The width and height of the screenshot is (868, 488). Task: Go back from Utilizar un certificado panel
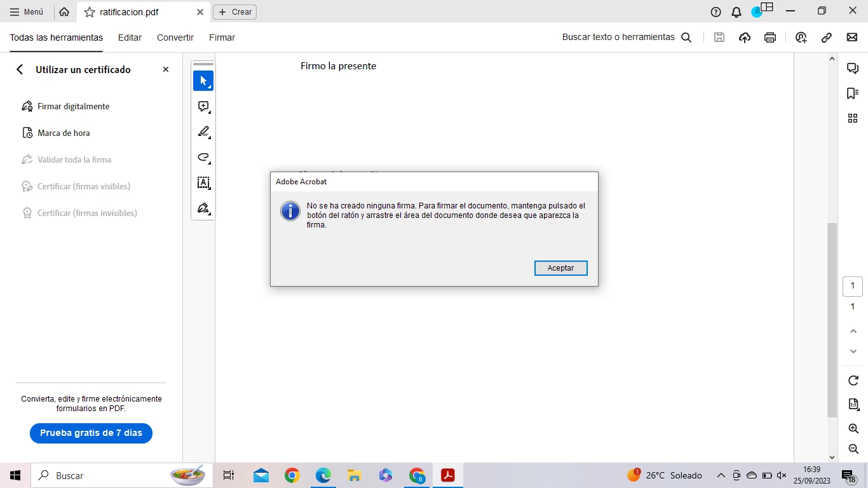click(x=20, y=69)
